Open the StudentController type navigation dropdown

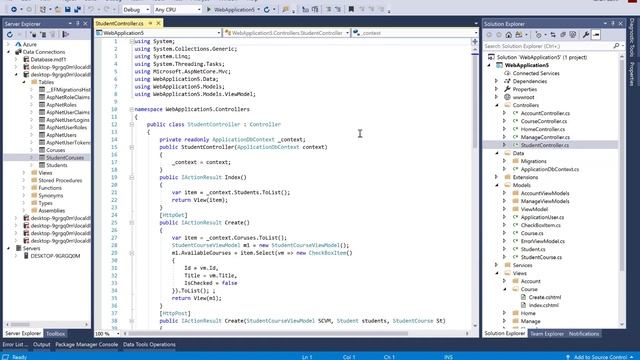coord(287,33)
